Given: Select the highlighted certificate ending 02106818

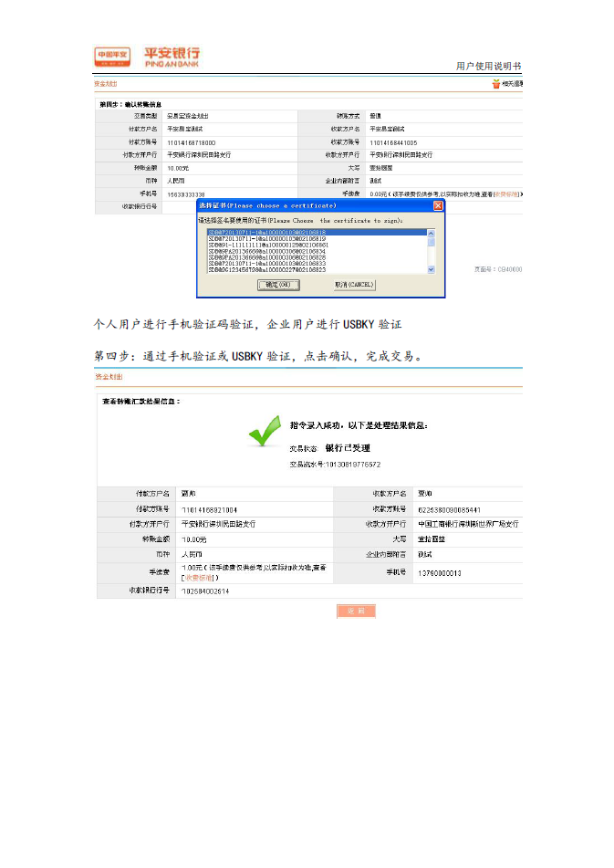Looking at the screenshot, I should [317, 233].
